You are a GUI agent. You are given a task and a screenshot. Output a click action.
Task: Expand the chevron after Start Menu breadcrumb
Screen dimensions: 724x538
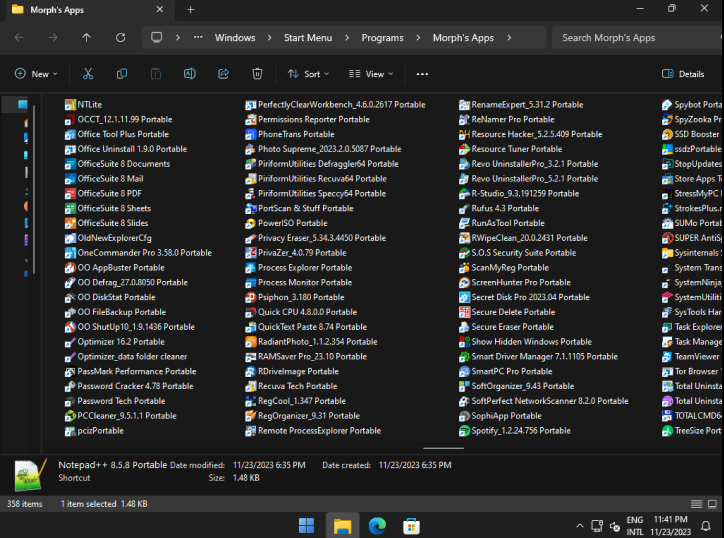[347, 38]
